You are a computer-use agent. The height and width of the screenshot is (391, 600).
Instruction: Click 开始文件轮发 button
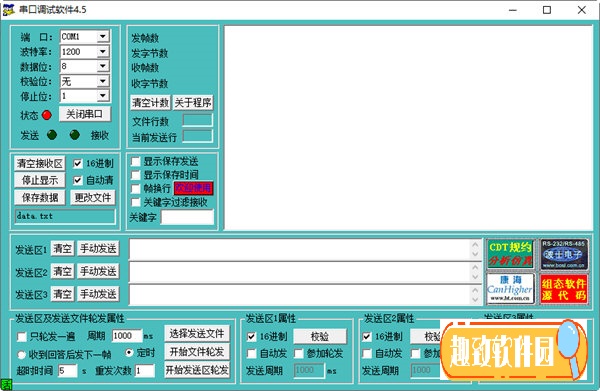pyautogui.click(x=197, y=352)
